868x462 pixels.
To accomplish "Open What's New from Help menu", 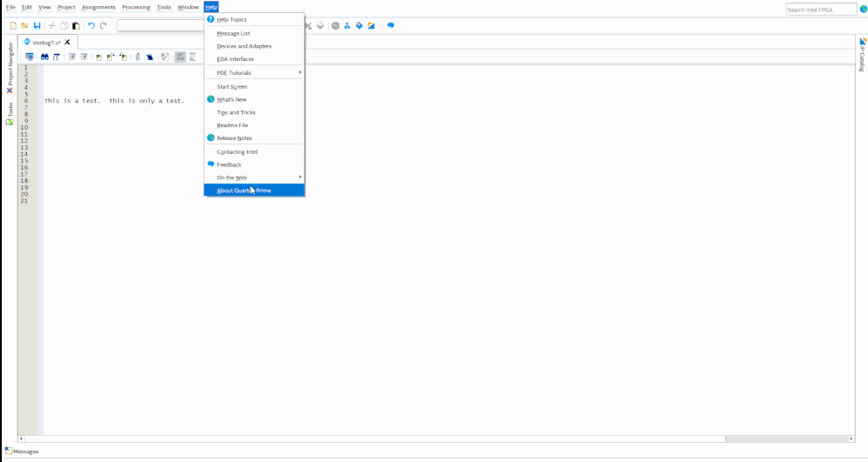I will tap(255, 99).
